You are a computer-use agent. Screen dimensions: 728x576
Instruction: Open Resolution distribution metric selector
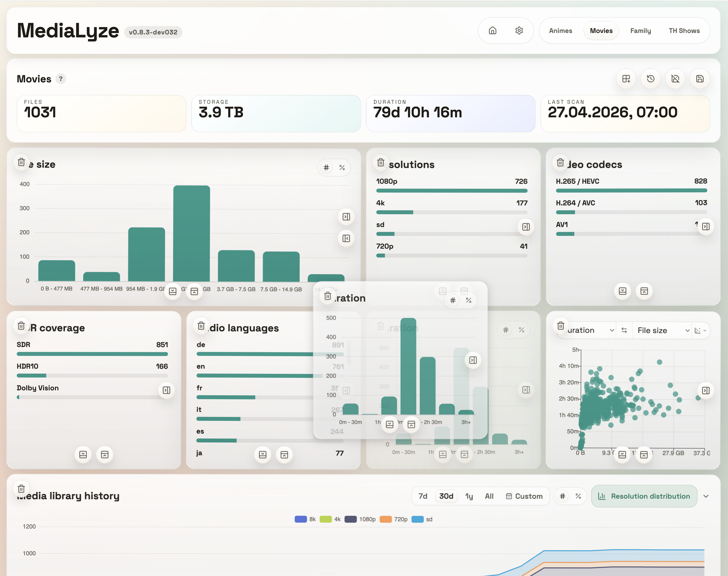pyautogui.click(x=644, y=496)
